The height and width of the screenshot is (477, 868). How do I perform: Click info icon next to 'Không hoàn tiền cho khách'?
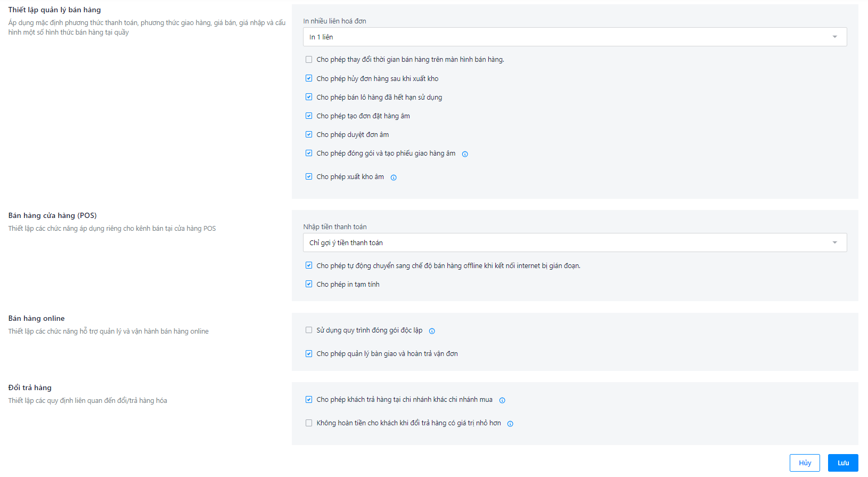pos(510,424)
